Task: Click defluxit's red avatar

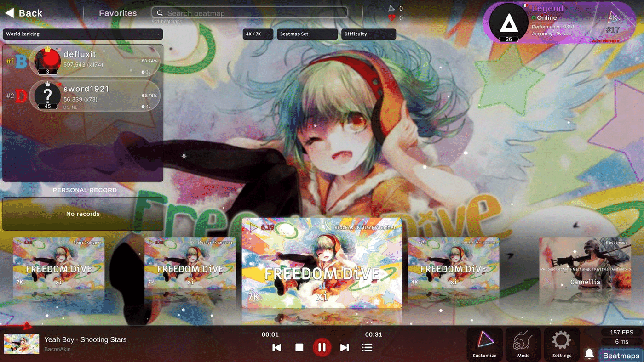Action: (48, 61)
